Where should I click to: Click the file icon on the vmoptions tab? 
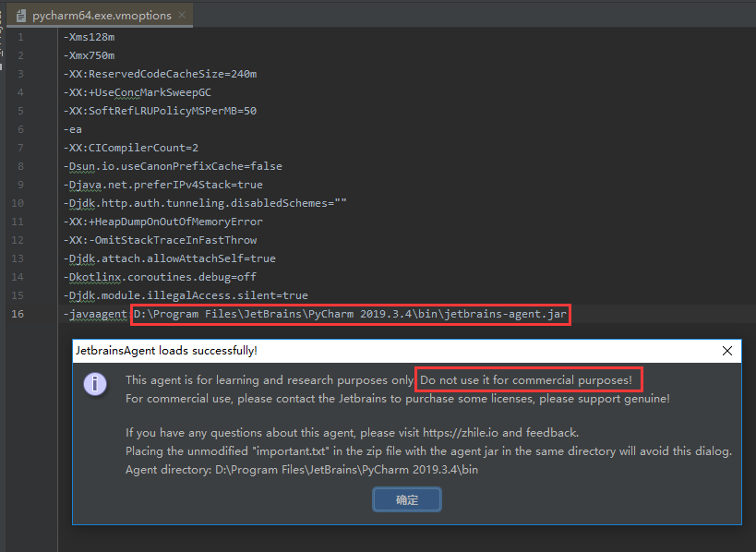click(20, 16)
